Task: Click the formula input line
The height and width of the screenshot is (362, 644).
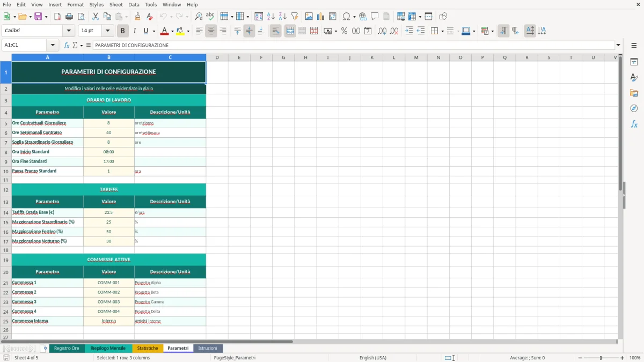Action: (x=354, y=45)
